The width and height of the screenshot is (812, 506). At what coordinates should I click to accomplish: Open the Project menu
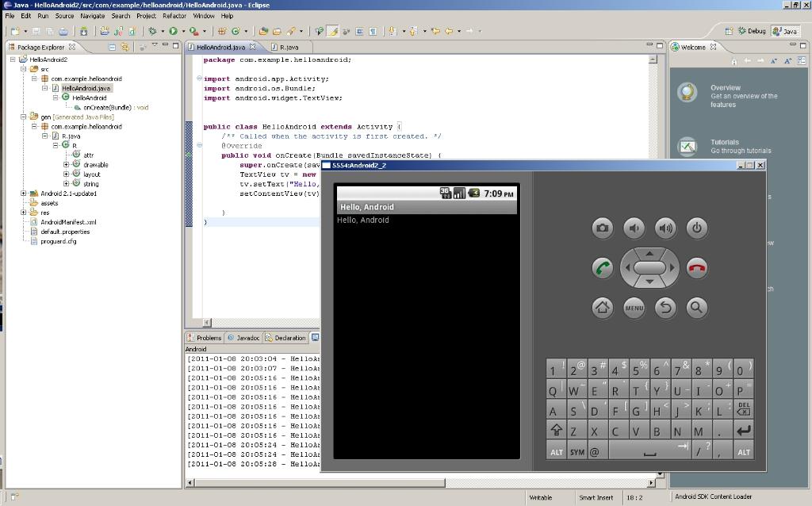click(x=146, y=16)
